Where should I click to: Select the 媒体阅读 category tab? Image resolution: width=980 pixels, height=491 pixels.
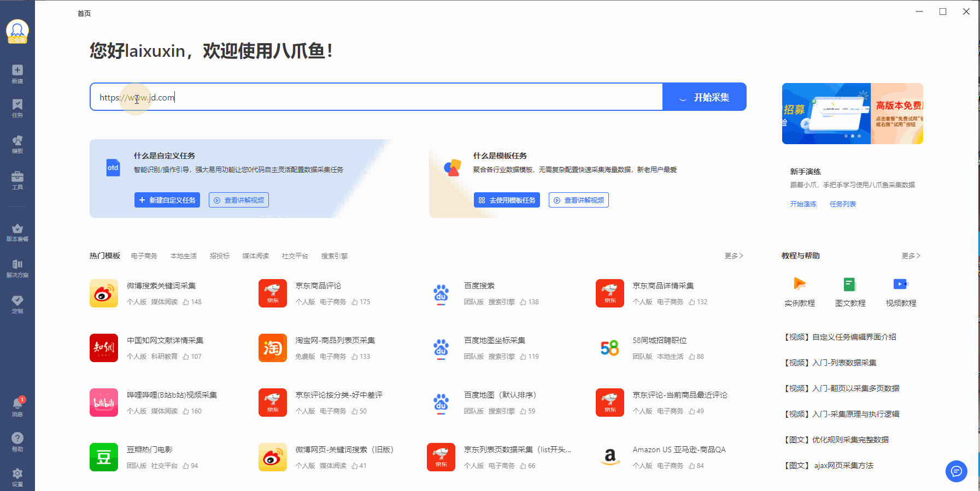256,256
